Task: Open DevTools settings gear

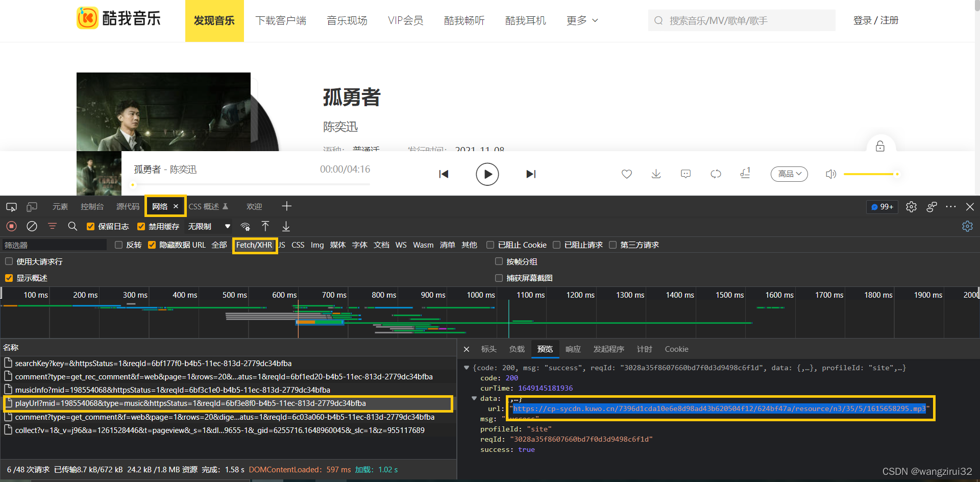Action: coord(911,207)
